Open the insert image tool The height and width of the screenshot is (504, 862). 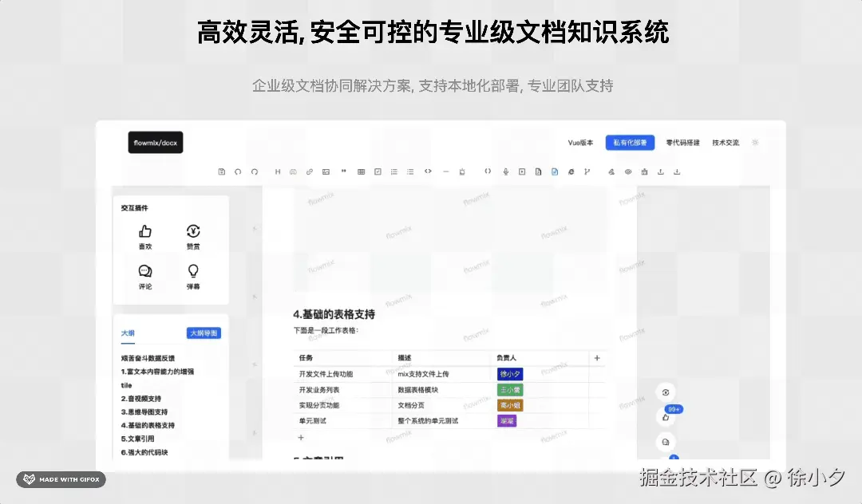[325, 171]
